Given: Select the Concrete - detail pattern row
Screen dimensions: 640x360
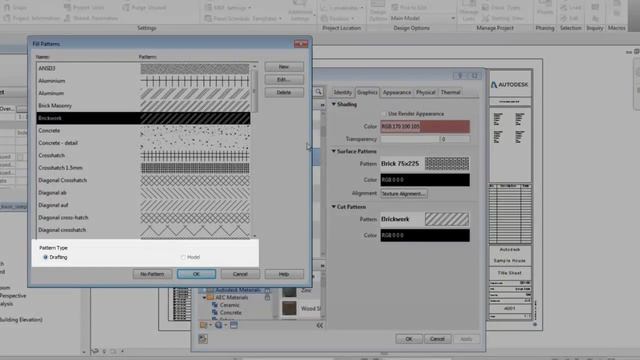Looking at the screenshot, I should 143,143.
